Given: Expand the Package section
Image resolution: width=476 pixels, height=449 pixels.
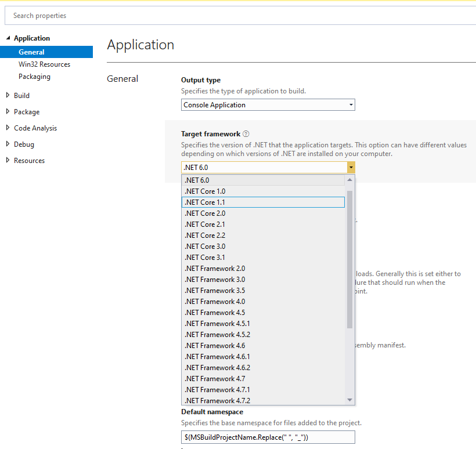Looking at the screenshot, I should coord(8,111).
